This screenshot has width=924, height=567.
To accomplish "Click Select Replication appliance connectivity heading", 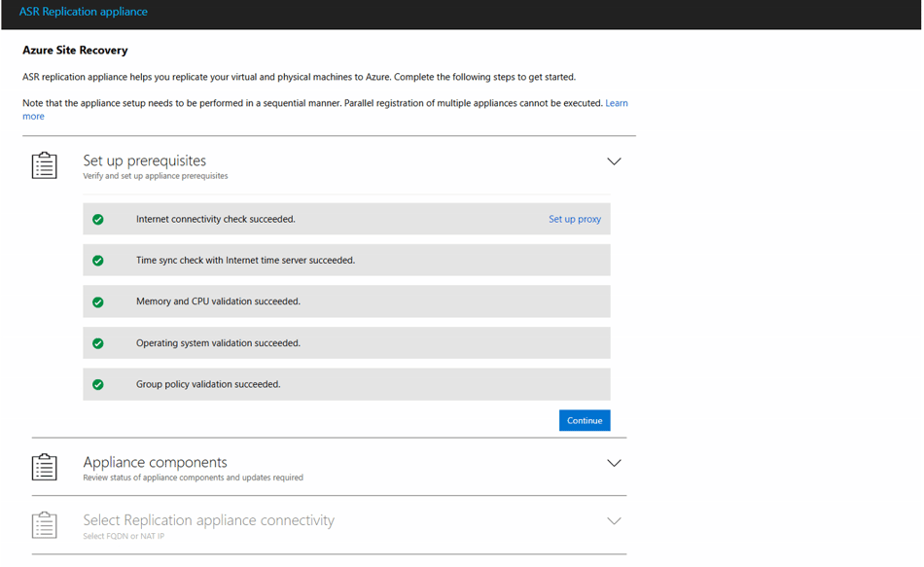I will [x=208, y=520].
